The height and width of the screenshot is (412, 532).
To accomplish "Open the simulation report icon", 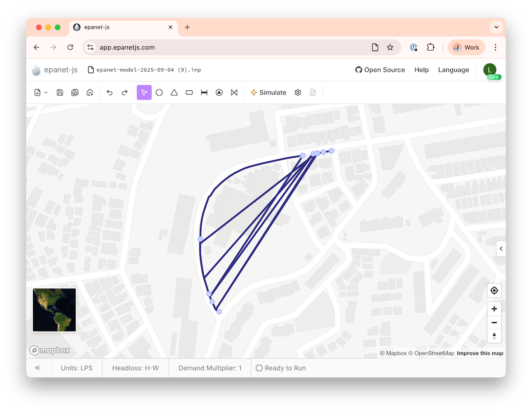I will [x=313, y=93].
